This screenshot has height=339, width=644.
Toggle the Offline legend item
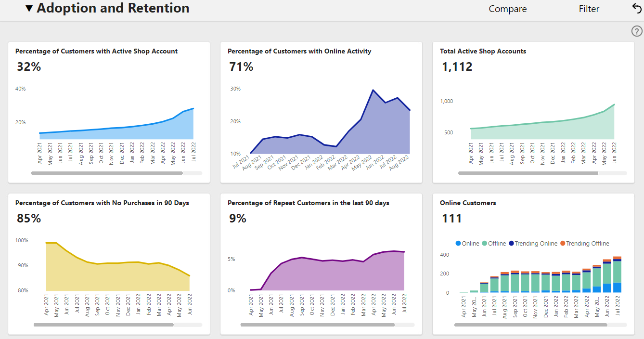pos(494,244)
